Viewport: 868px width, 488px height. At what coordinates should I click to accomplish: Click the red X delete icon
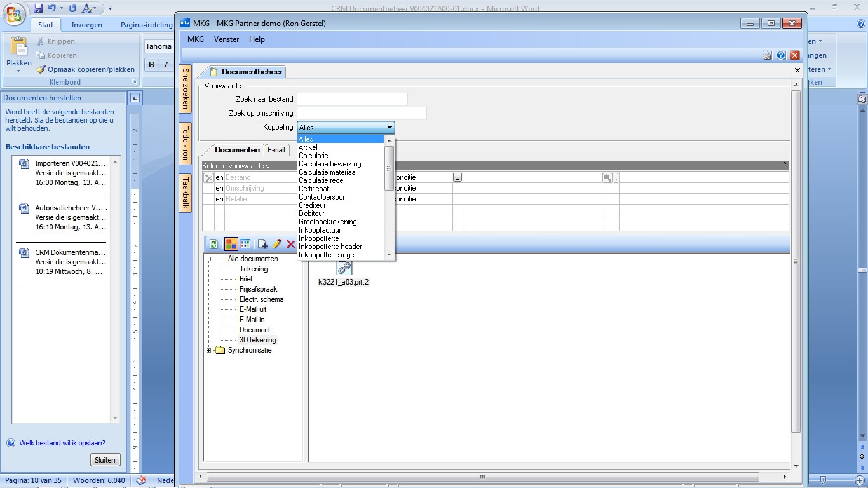291,244
